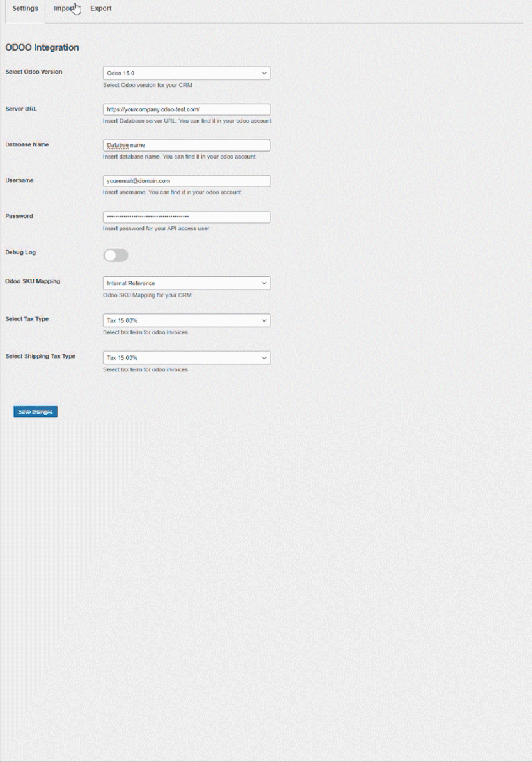The image size is (532, 762).
Task: Focus the Database Name field
Action: point(187,145)
